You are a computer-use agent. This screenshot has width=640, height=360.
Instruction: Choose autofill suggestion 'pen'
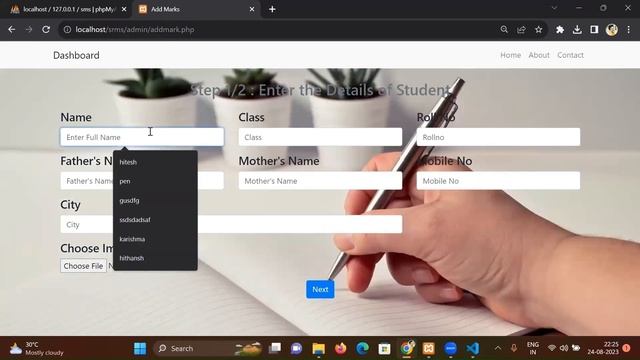pos(155,181)
